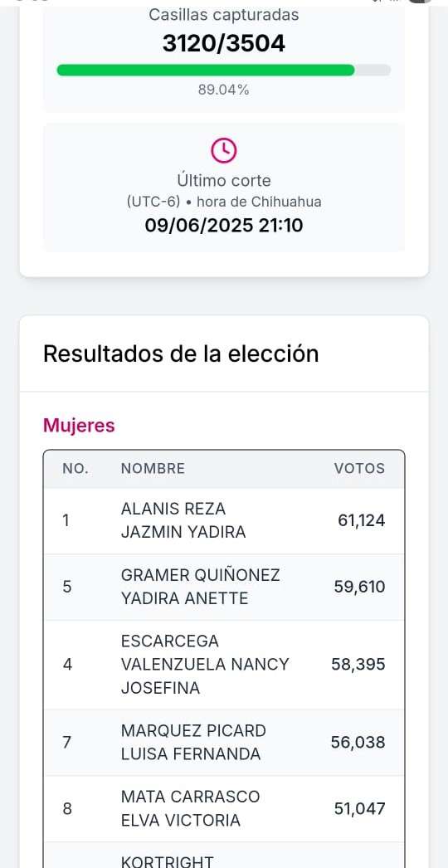
Task: Click the 59,610 vote count
Action: 359,587
